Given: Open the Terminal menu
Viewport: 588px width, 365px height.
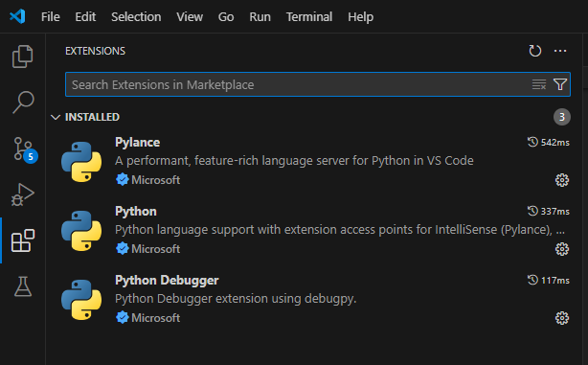Looking at the screenshot, I should click(309, 17).
